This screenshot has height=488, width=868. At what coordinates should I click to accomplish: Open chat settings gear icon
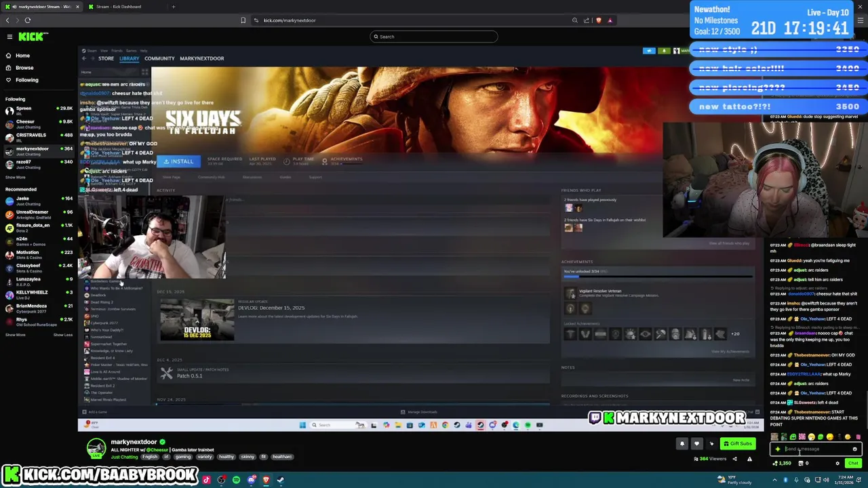(x=837, y=464)
